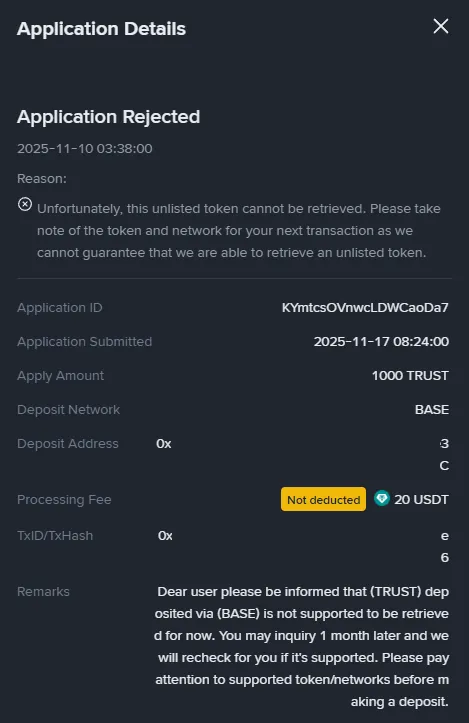Select the Application ID value KYmtcsOVnwcLDWCaoDa7

[365, 308]
